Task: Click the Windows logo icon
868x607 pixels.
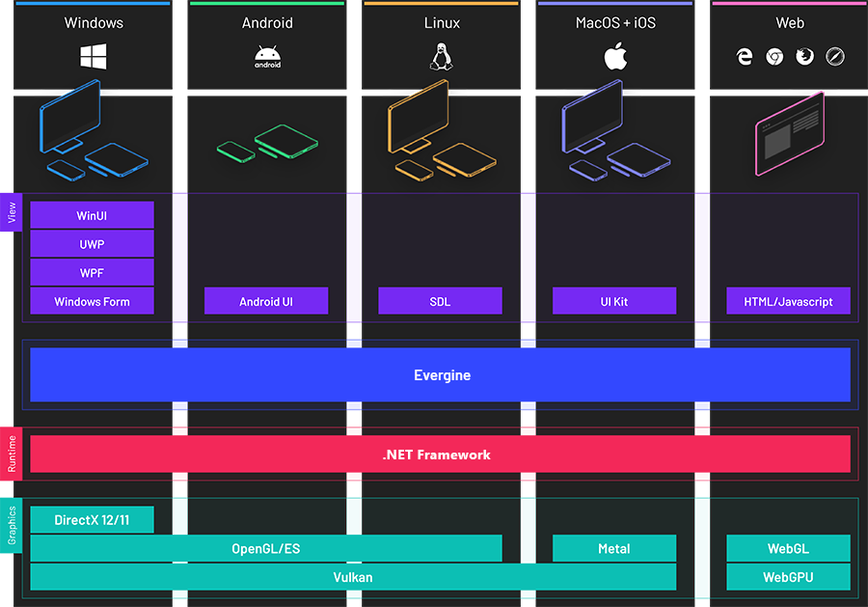Action: click(x=94, y=57)
